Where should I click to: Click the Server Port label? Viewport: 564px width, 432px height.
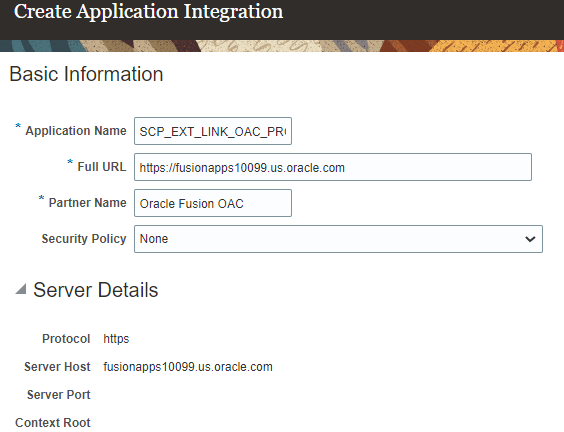click(59, 395)
